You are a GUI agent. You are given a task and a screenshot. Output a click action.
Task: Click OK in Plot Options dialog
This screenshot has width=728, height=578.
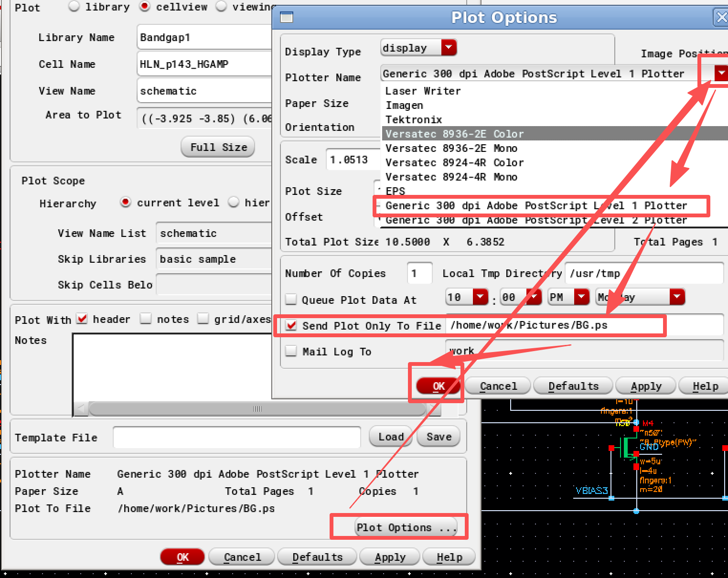point(439,386)
